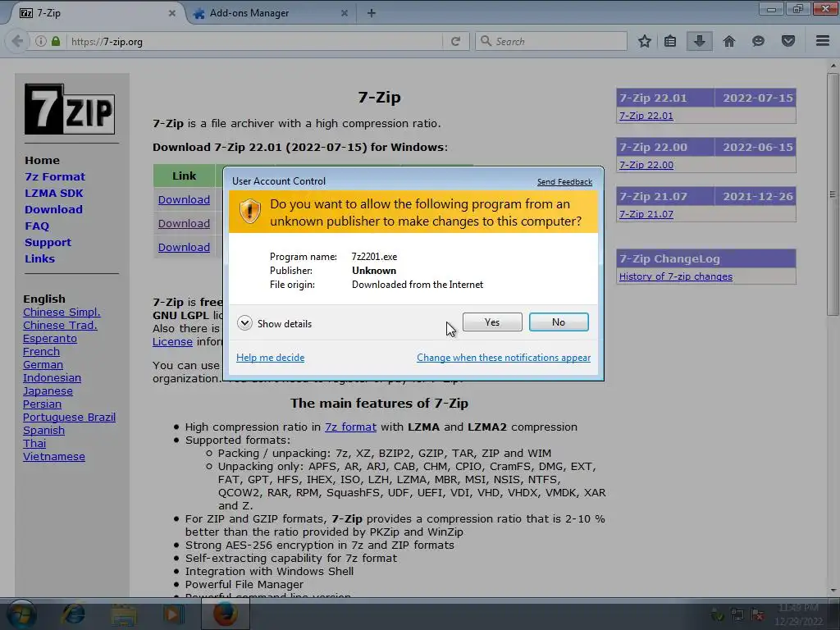Click the URL address bar field
This screenshot has height=630, width=840.
254,41
